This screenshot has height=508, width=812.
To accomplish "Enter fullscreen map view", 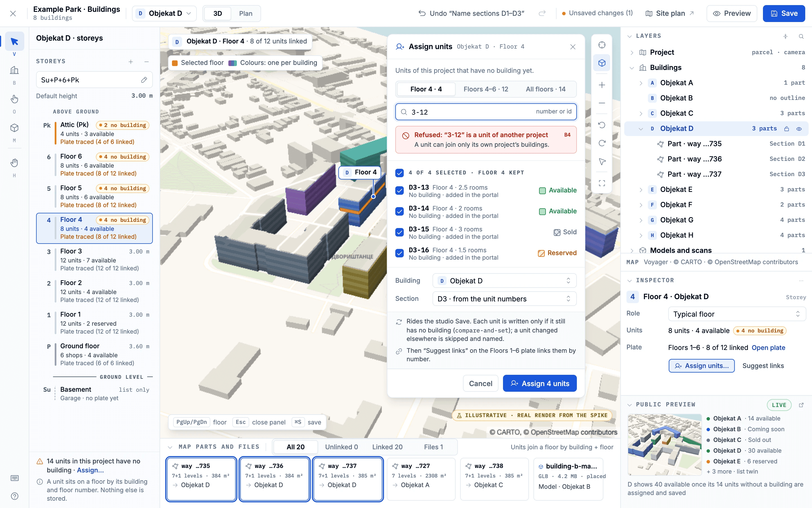I will click(602, 183).
